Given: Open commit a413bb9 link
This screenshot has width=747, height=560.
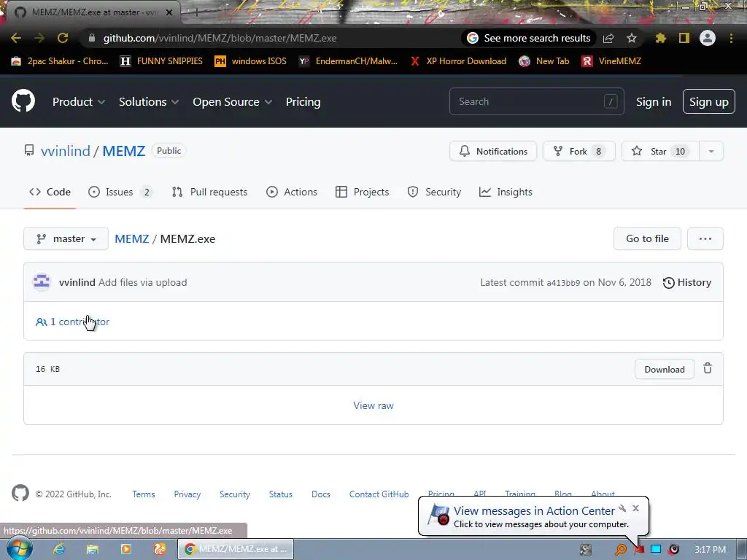Looking at the screenshot, I should (563, 283).
